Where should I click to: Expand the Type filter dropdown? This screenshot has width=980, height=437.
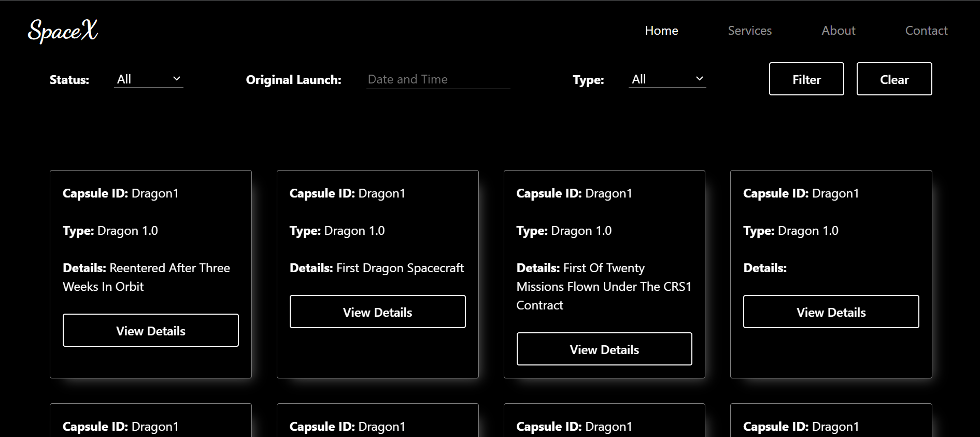tap(667, 79)
